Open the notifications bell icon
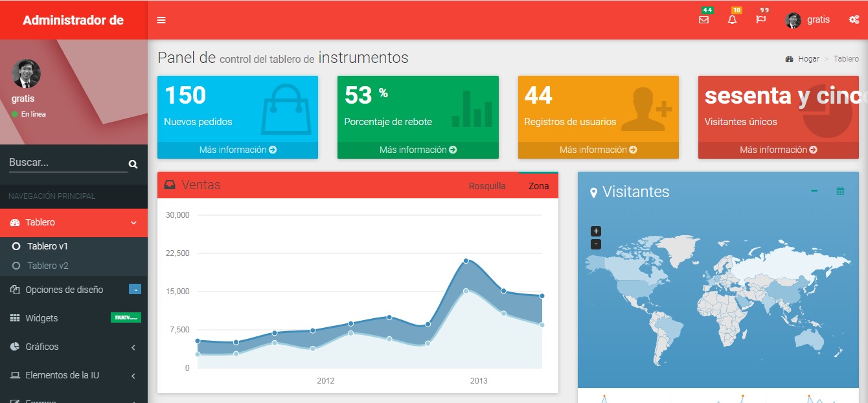The image size is (868, 403). click(x=732, y=19)
